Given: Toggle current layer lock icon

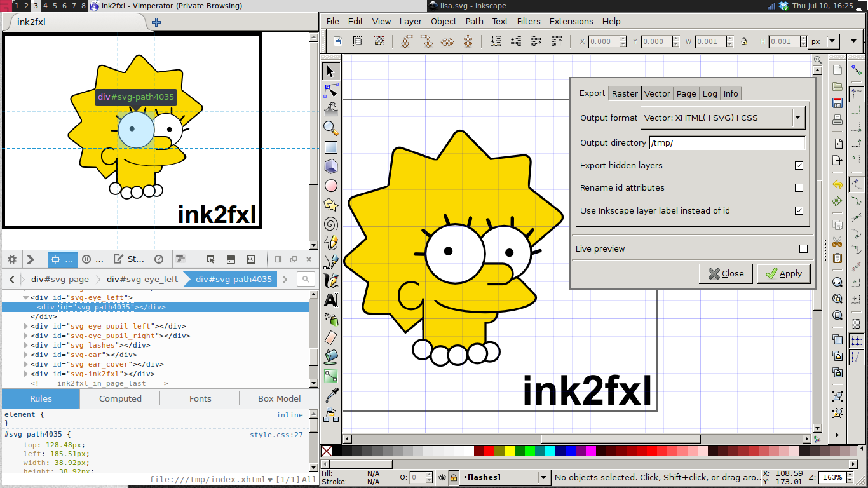Looking at the screenshot, I should (454, 477).
